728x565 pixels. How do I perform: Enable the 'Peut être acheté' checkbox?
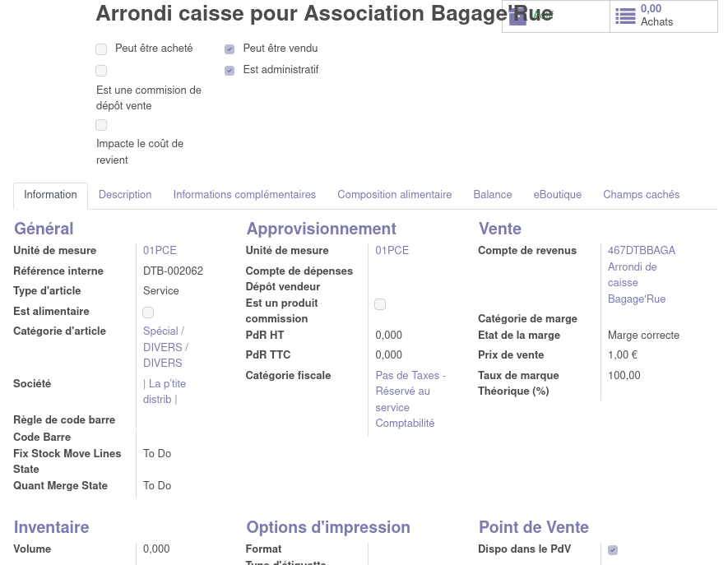101,49
